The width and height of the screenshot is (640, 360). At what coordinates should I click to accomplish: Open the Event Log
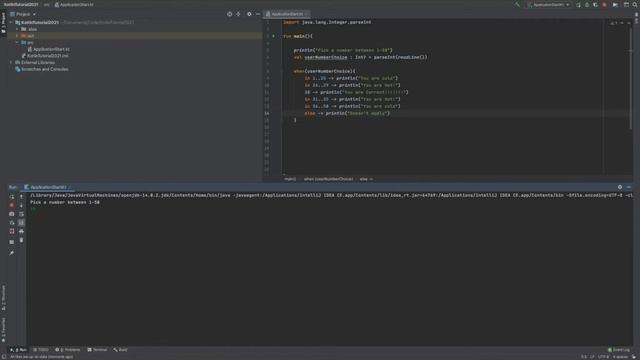(619, 350)
